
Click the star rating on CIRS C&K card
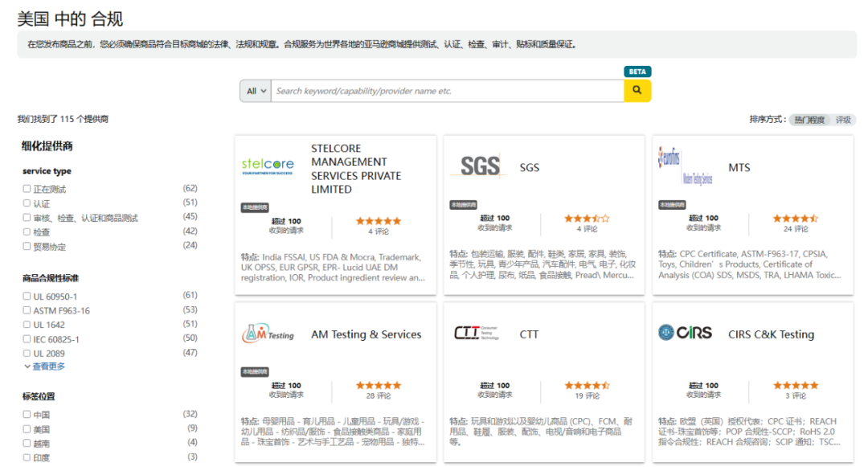pos(796,386)
